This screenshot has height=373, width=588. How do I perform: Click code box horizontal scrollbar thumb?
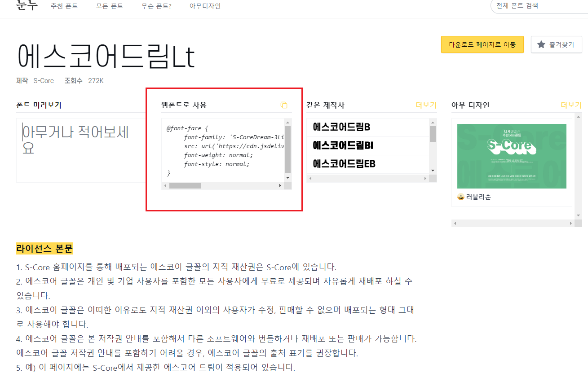pos(185,185)
